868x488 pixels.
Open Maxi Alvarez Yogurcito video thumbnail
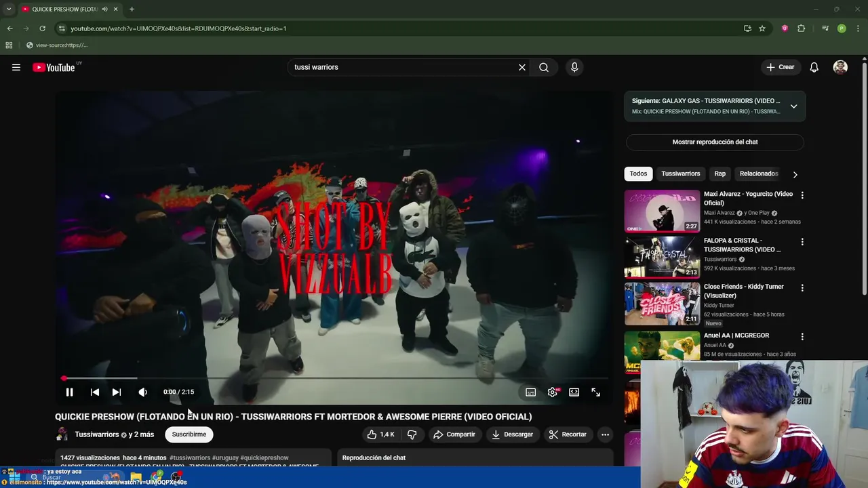[662, 211]
